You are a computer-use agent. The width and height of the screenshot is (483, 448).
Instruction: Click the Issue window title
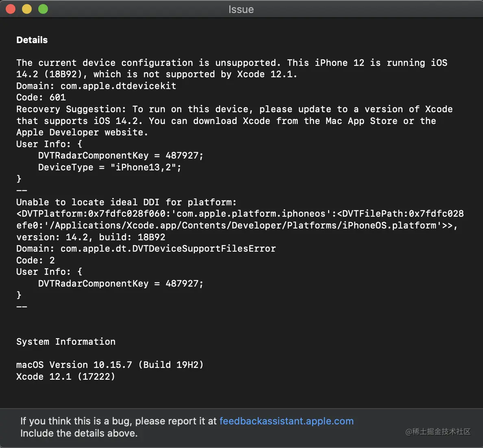[241, 9]
